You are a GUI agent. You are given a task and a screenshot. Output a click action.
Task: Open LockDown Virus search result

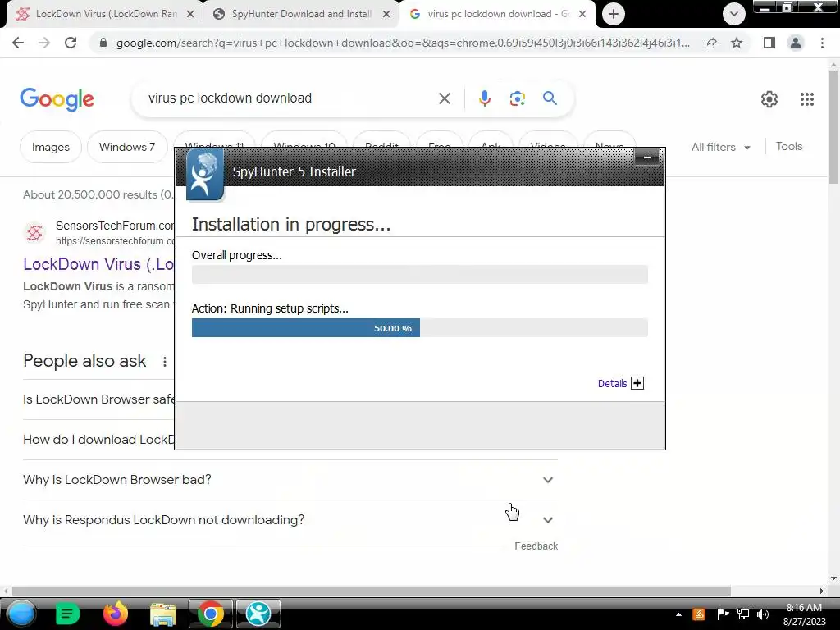[98, 264]
